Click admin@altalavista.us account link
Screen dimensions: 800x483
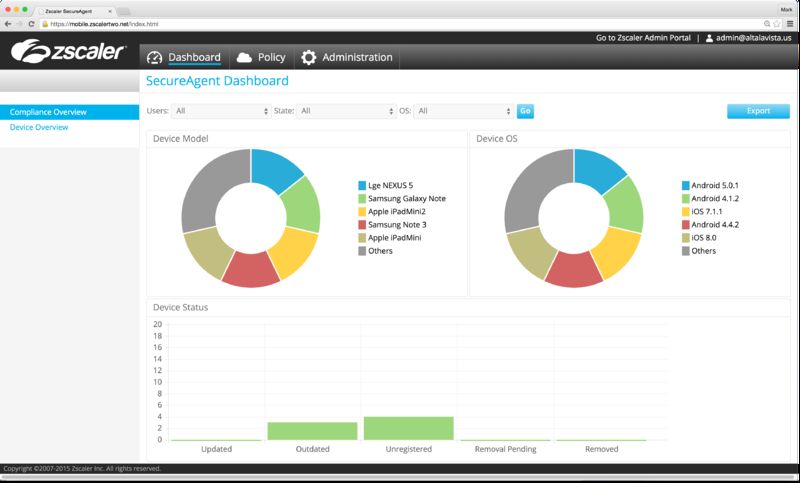[x=753, y=38]
